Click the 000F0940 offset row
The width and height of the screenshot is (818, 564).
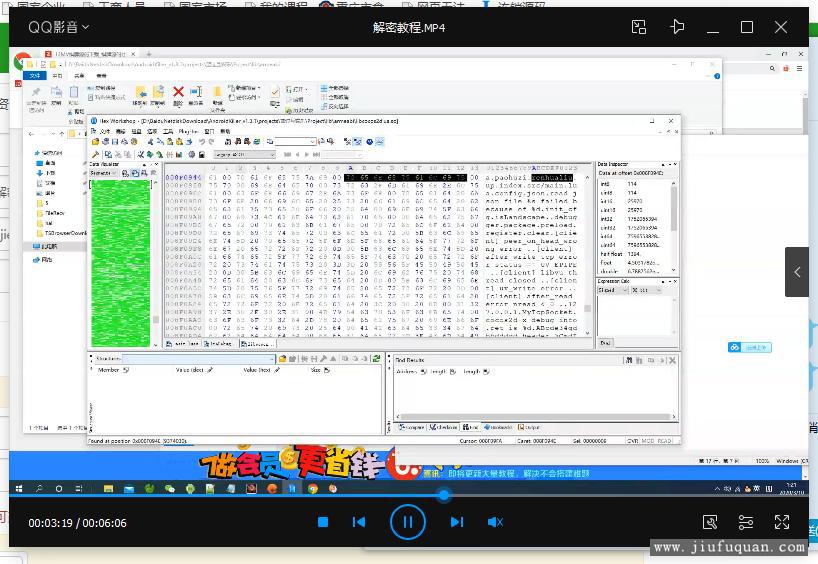point(184,177)
